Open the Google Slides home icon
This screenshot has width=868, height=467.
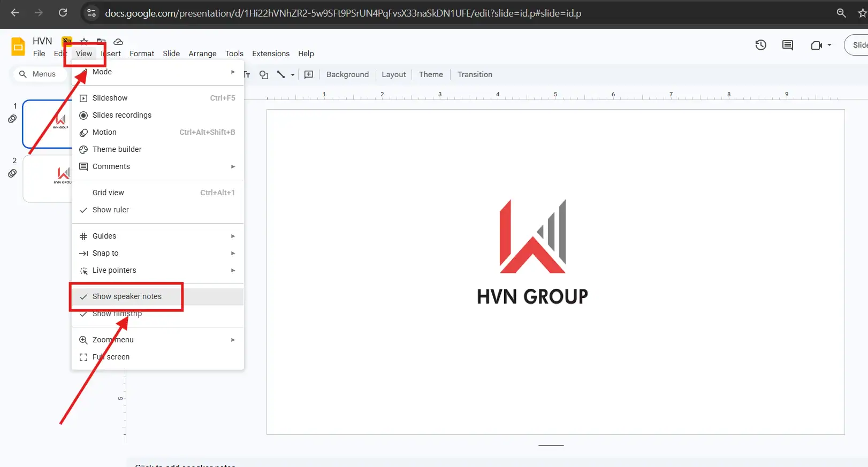[18, 47]
